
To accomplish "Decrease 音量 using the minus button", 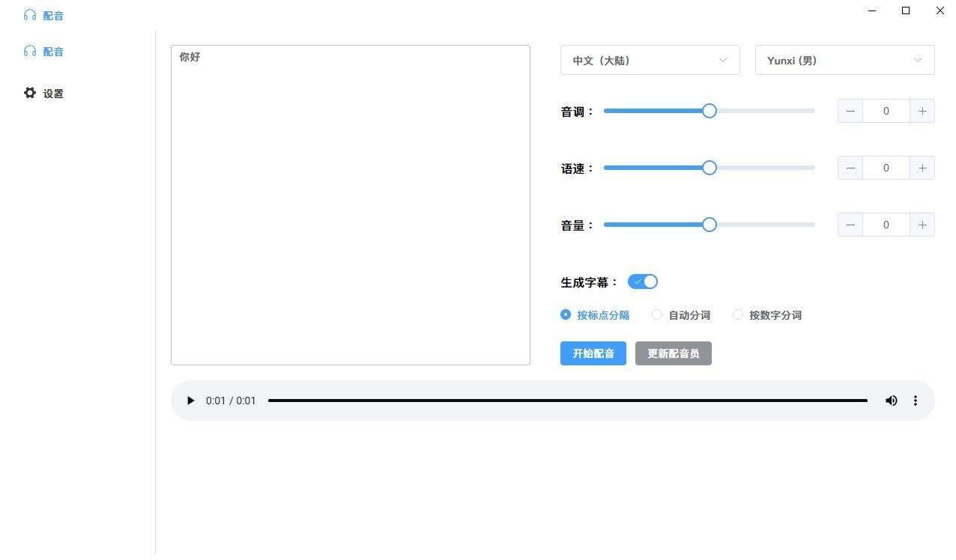I will (850, 225).
